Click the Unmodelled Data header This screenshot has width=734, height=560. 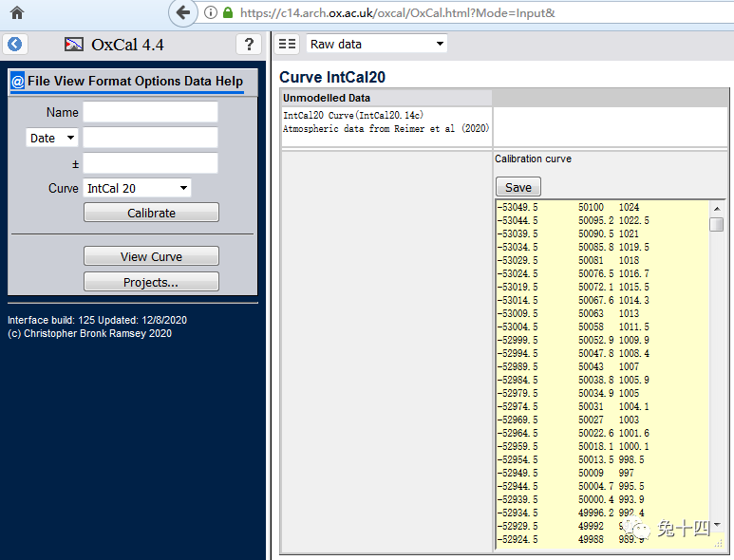coord(327,98)
